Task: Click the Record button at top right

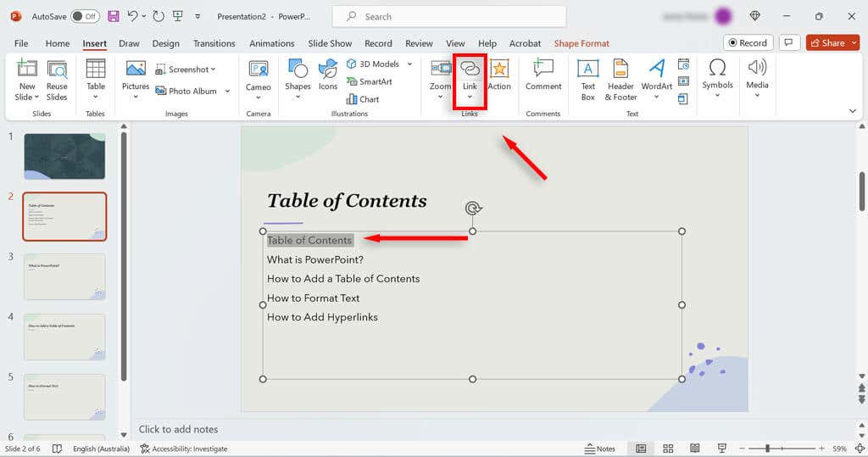Action: pos(747,42)
